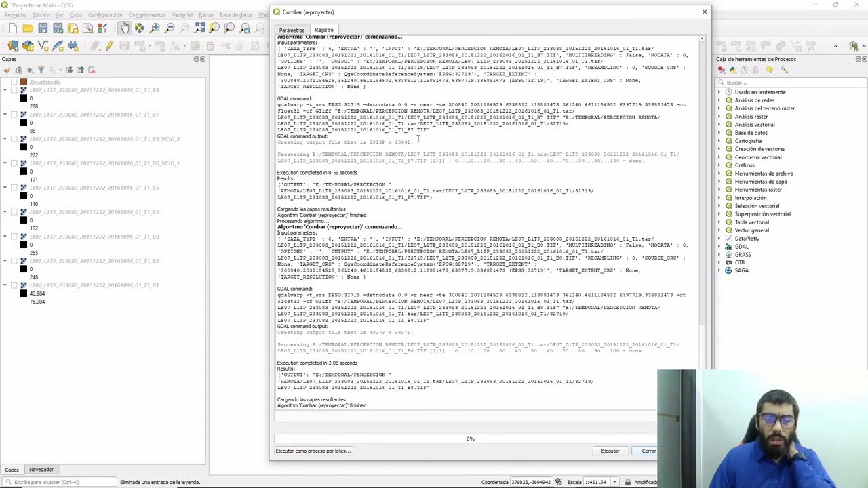Open the History clock icon in Processing toolbox
The height and width of the screenshot is (488, 868).
tap(745, 70)
